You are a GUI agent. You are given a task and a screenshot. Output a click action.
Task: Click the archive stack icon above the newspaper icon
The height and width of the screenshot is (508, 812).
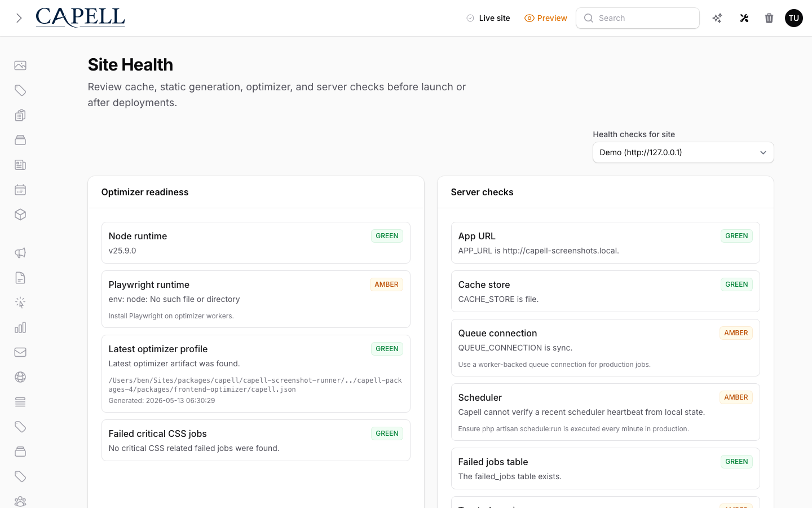tap(20, 140)
